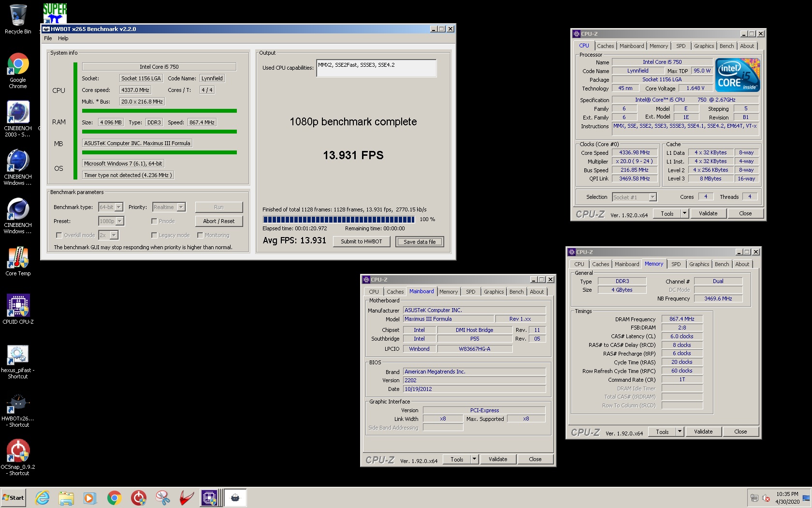Viewport: 812px width, 508px height.
Task: Launch Google Chrome from the desktop
Action: click(x=18, y=71)
